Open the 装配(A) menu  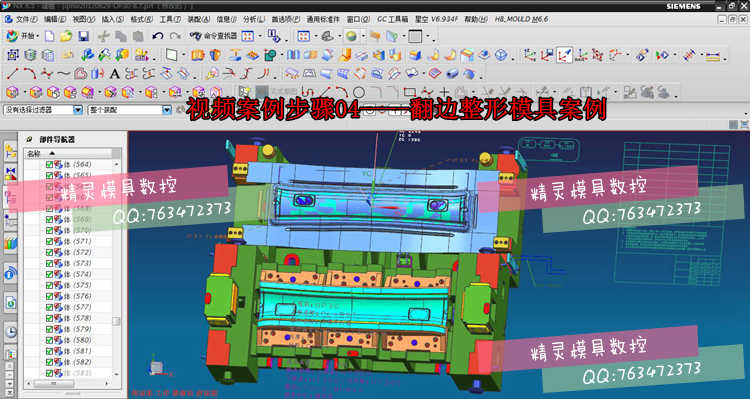click(x=199, y=20)
